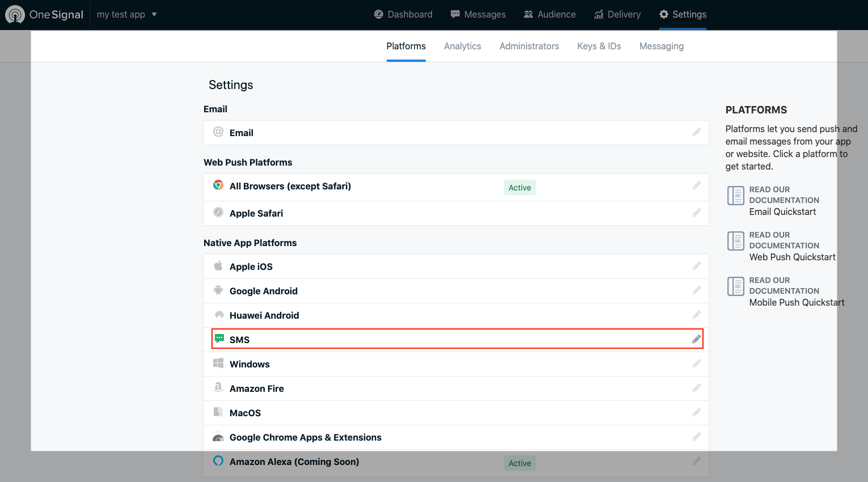Select the Windows row label
The width and height of the screenshot is (868, 482).
point(249,364)
